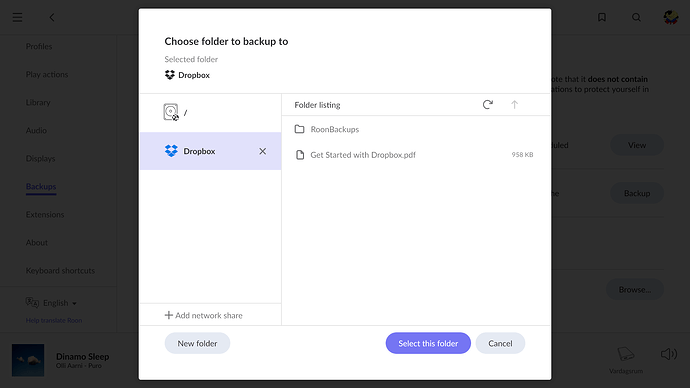
Task: Confirm with Select this folder
Action: pos(428,343)
